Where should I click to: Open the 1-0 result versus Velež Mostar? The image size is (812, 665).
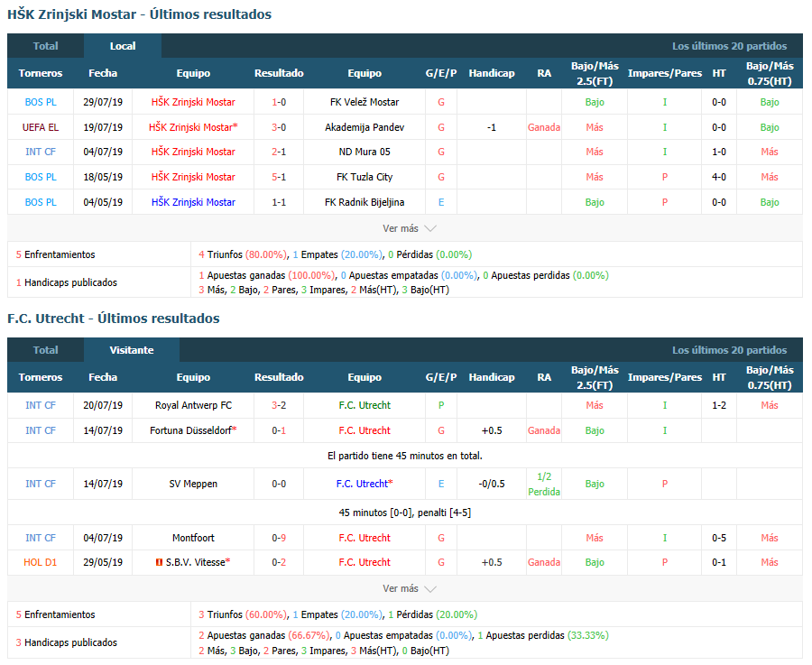pos(279,102)
